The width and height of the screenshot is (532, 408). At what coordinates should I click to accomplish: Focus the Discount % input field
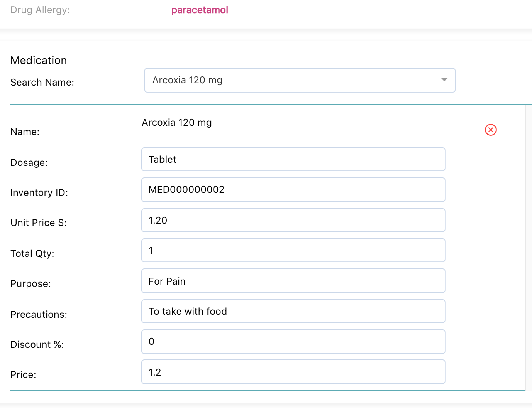293,342
